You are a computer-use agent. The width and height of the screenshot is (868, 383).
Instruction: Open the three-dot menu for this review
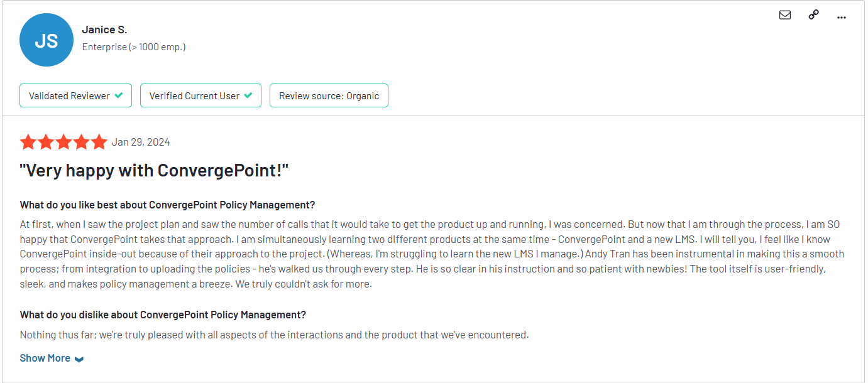point(842,18)
